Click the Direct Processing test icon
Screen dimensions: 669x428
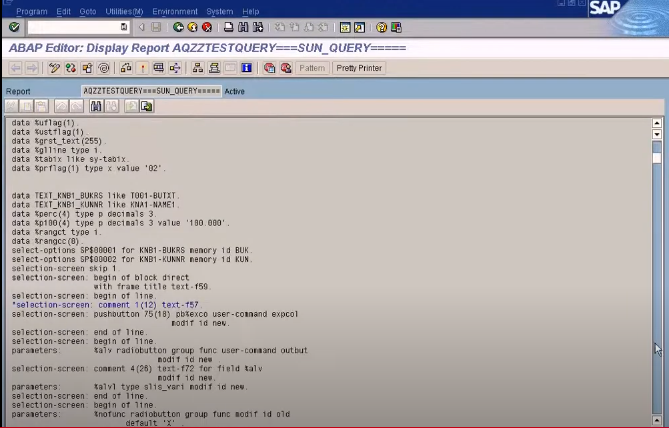point(159,68)
